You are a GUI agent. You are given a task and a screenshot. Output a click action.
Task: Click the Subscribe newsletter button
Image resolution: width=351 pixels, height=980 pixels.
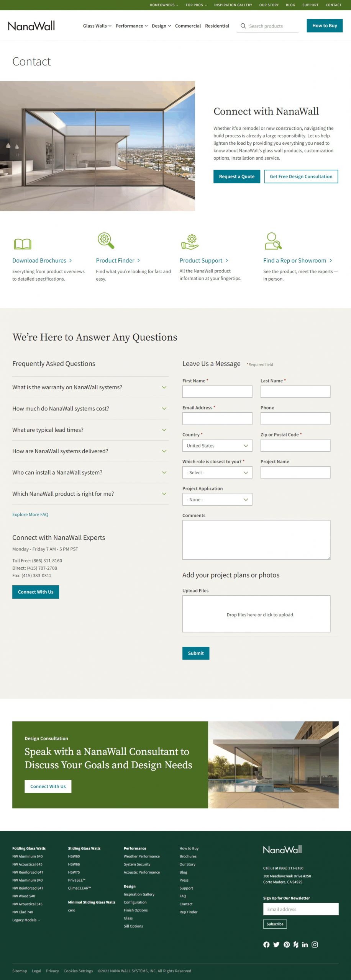tap(275, 924)
